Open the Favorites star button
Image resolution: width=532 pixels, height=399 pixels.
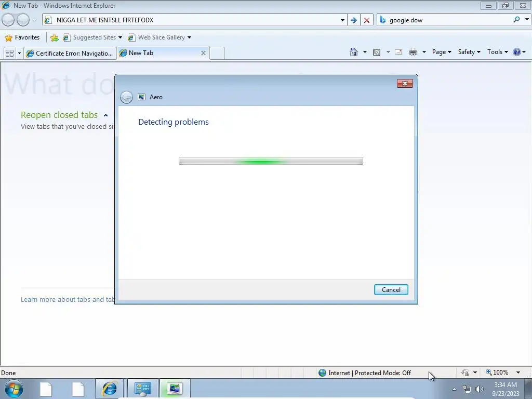coord(23,37)
